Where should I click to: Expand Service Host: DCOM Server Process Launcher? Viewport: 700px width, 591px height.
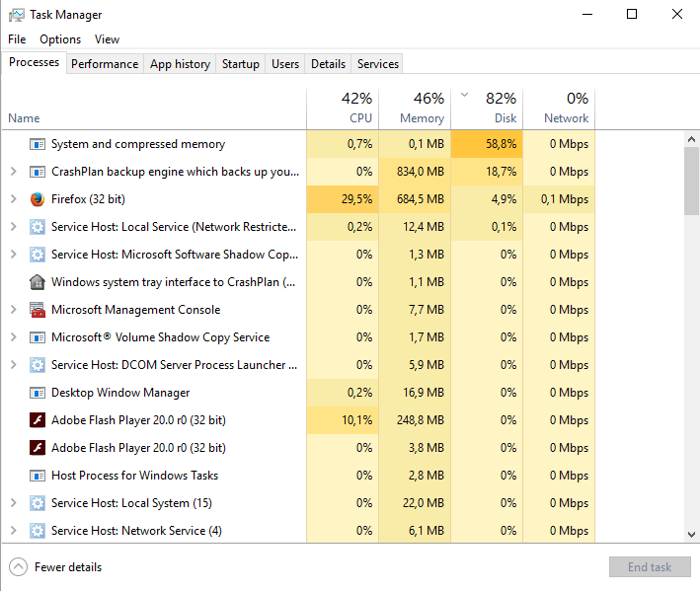pyautogui.click(x=14, y=365)
